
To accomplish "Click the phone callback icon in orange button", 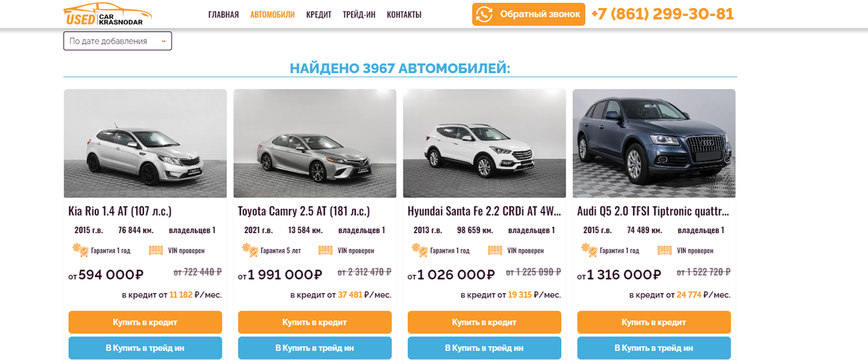I will [x=485, y=14].
